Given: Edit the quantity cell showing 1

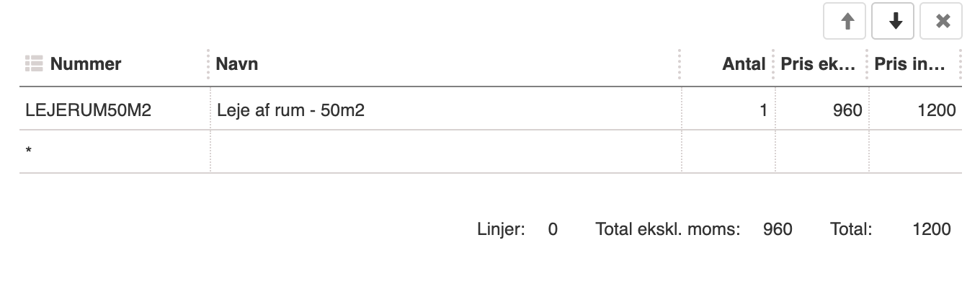Looking at the screenshot, I should pos(729,110).
